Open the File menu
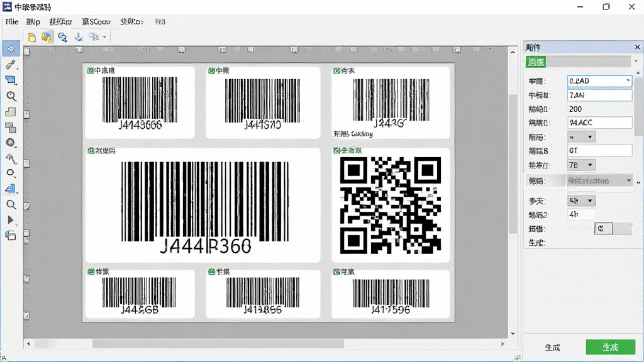This screenshot has height=362, width=644. (x=12, y=22)
